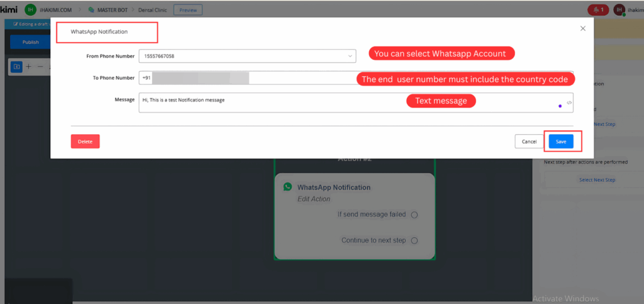Select the 'If send message failed' connector circle
Image resolution: width=644 pixels, height=304 pixels.
point(414,215)
